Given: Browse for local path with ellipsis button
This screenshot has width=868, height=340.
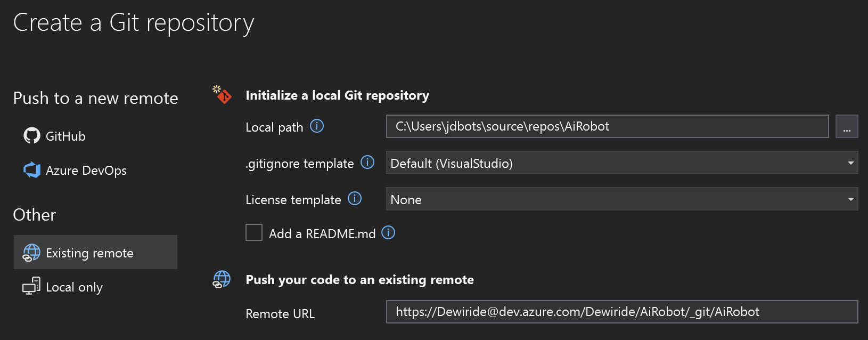Looking at the screenshot, I should tap(847, 126).
